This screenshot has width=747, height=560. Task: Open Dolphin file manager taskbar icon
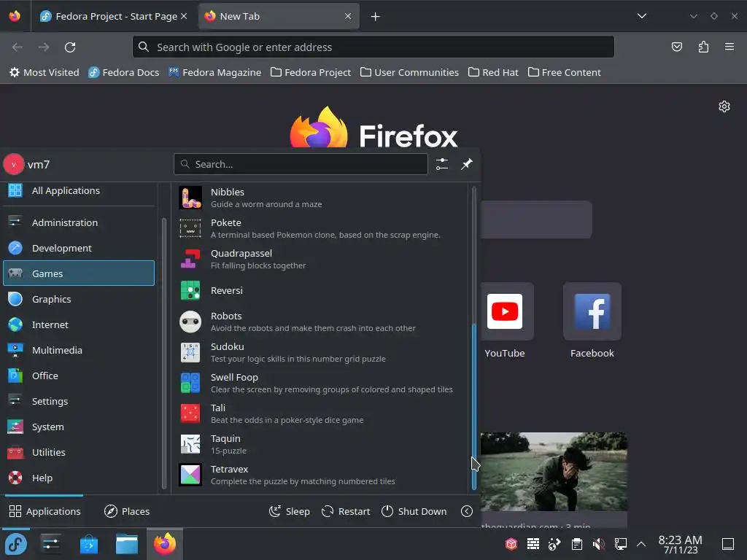(x=127, y=544)
